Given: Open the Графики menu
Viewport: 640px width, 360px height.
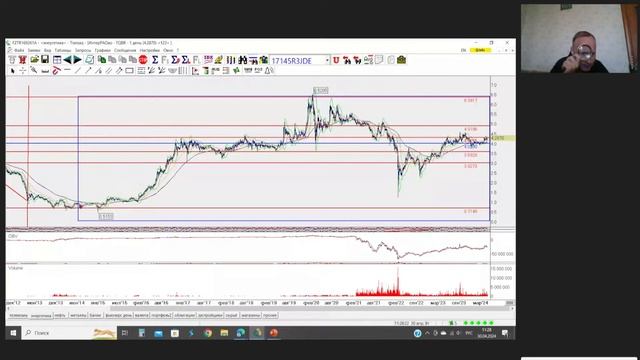Looking at the screenshot, I should 102,50.
